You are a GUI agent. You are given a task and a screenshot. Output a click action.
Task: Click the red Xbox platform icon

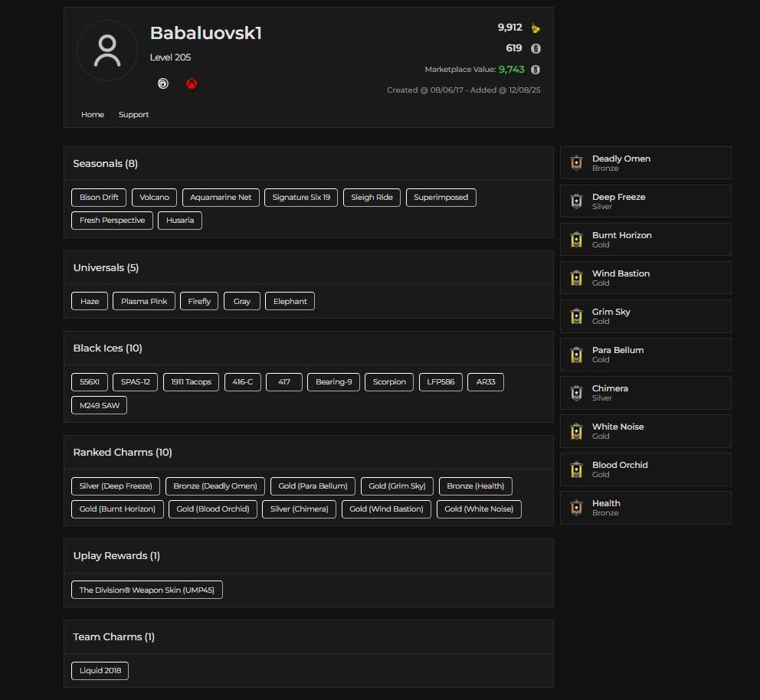point(192,83)
